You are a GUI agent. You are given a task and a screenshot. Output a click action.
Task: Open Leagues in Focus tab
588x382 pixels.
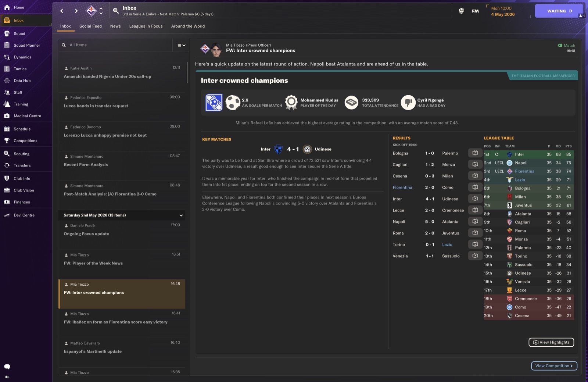[x=146, y=26]
